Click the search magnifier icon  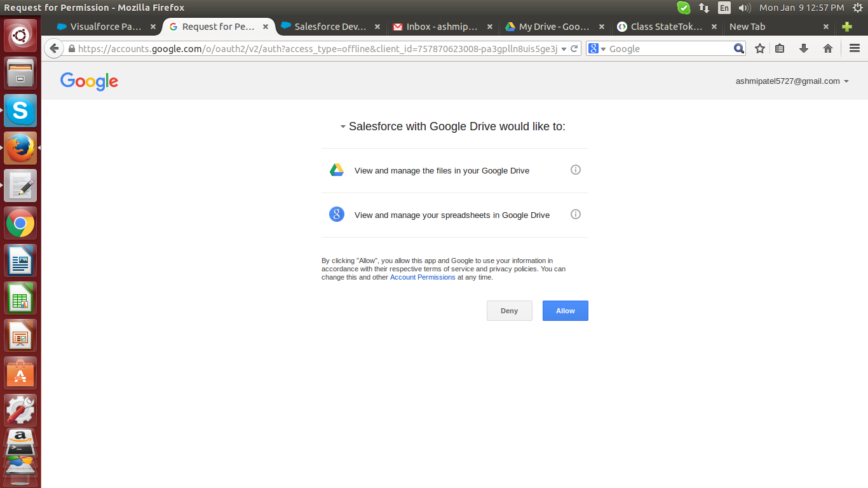coord(739,48)
